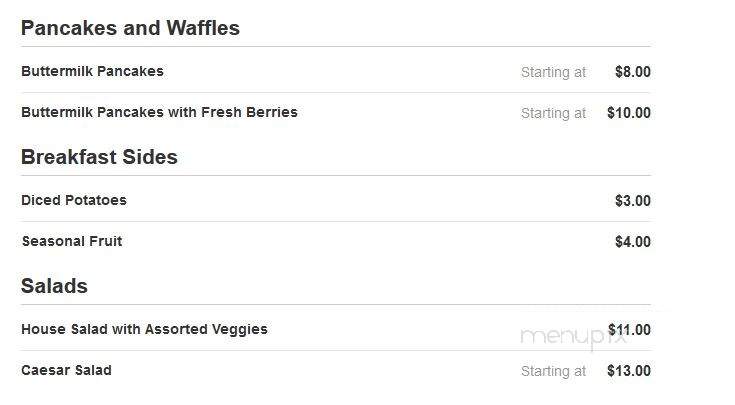Open Buttermilk Pancakes with Fresh Berries
Viewport: 735px width, 405px height.
click(x=159, y=112)
